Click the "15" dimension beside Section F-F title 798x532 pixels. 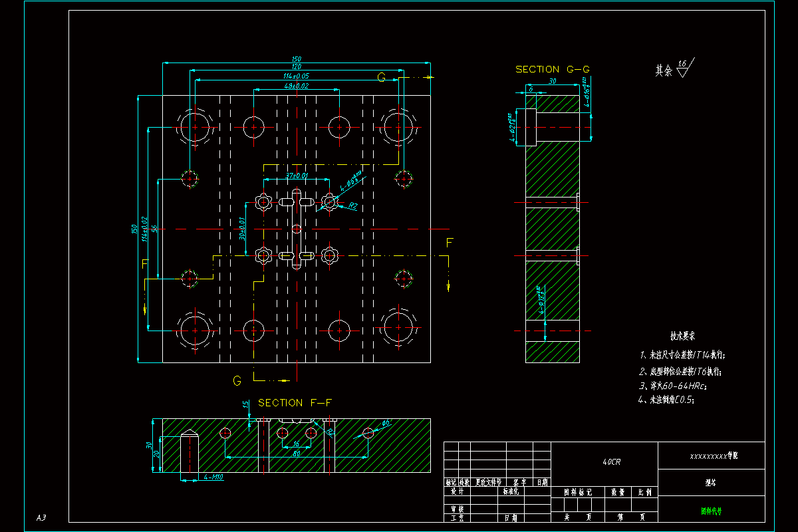click(245, 404)
